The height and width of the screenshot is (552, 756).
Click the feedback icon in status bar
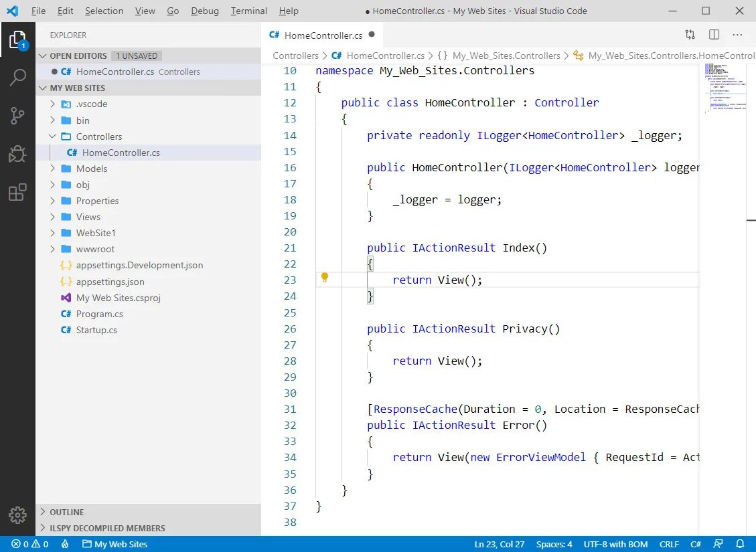pyautogui.click(x=718, y=544)
